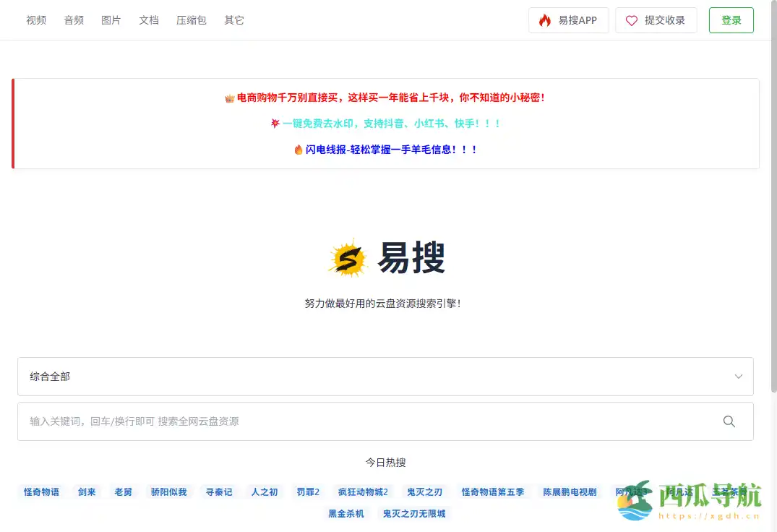Select the 压缩包 category
This screenshot has height=532, width=777.
click(190, 20)
